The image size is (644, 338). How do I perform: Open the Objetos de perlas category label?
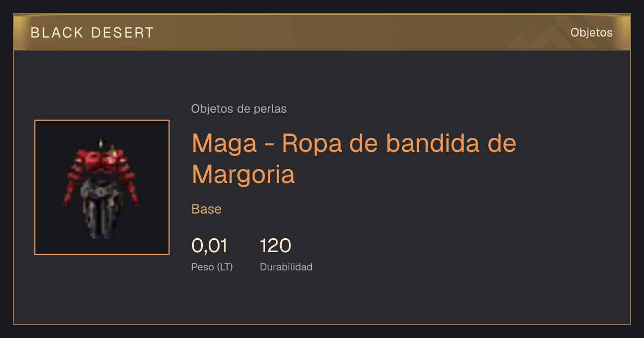[x=239, y=109]
